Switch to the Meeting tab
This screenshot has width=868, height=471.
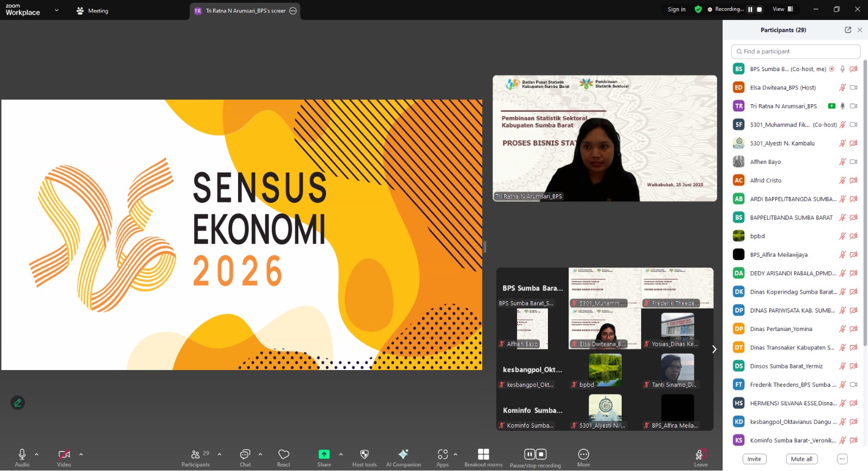93,11
